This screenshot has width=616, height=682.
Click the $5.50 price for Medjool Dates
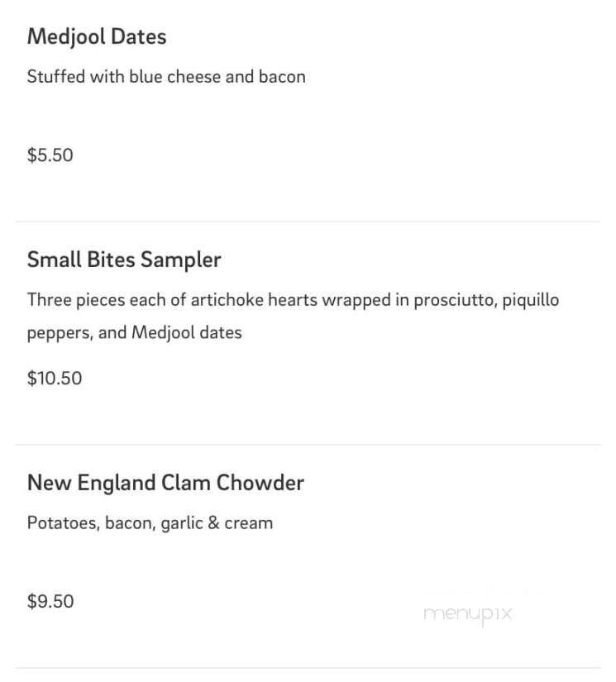pyautogui.click(x=50, y=155)
